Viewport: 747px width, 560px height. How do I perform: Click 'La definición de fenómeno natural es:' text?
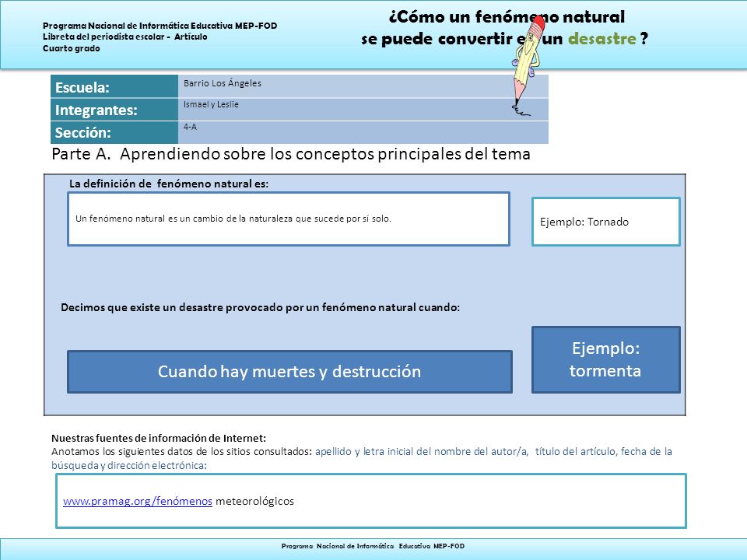[169, 184]
